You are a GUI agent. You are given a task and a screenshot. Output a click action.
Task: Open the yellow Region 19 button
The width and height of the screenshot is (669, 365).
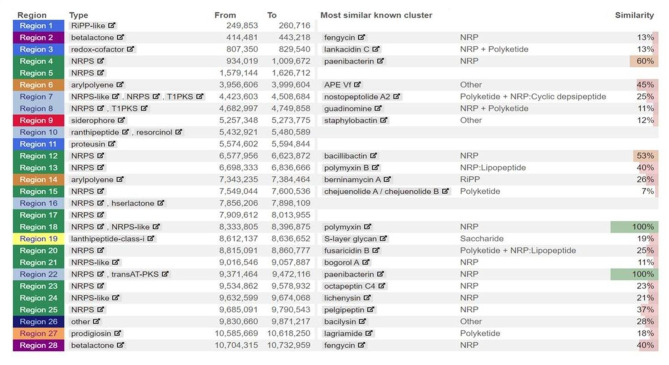point(38,238)
